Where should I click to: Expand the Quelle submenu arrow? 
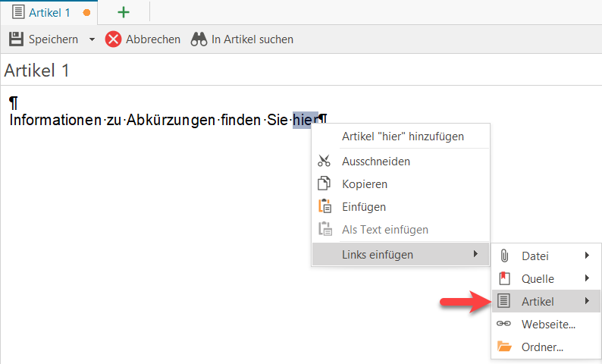coord(588,278)
